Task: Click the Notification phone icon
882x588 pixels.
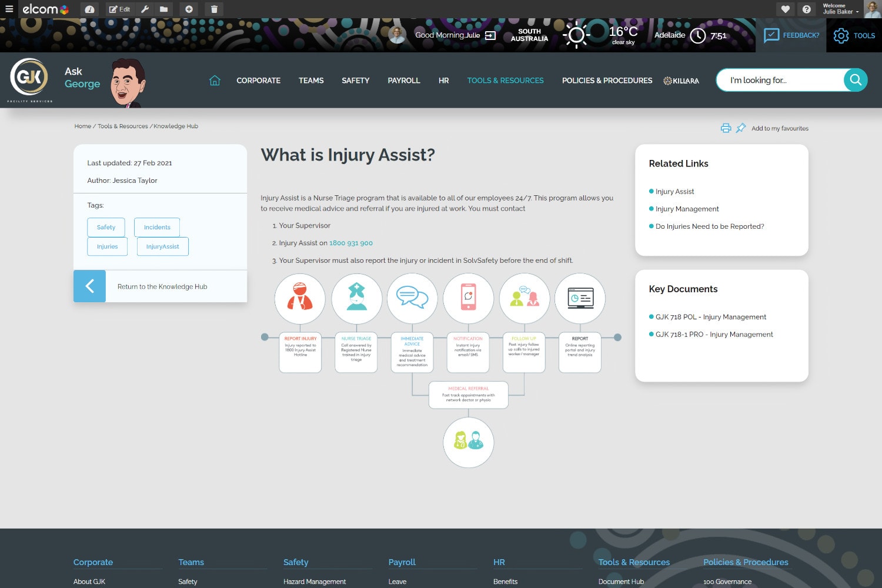Action: click(x=468, y=298)
